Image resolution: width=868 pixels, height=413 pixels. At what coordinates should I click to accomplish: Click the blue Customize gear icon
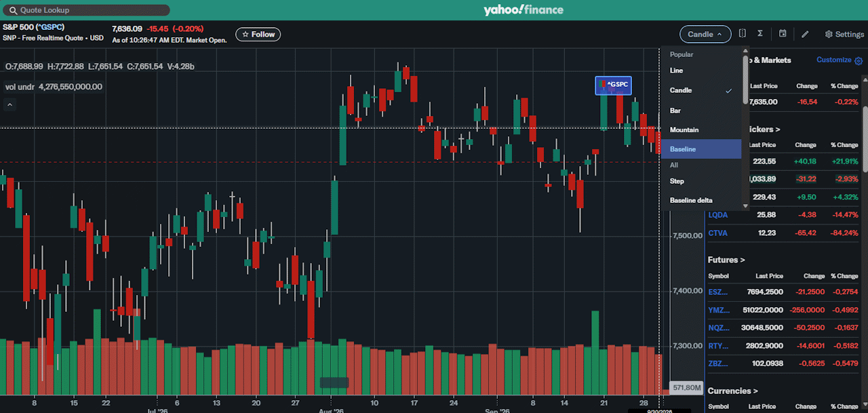coord(859,60)
